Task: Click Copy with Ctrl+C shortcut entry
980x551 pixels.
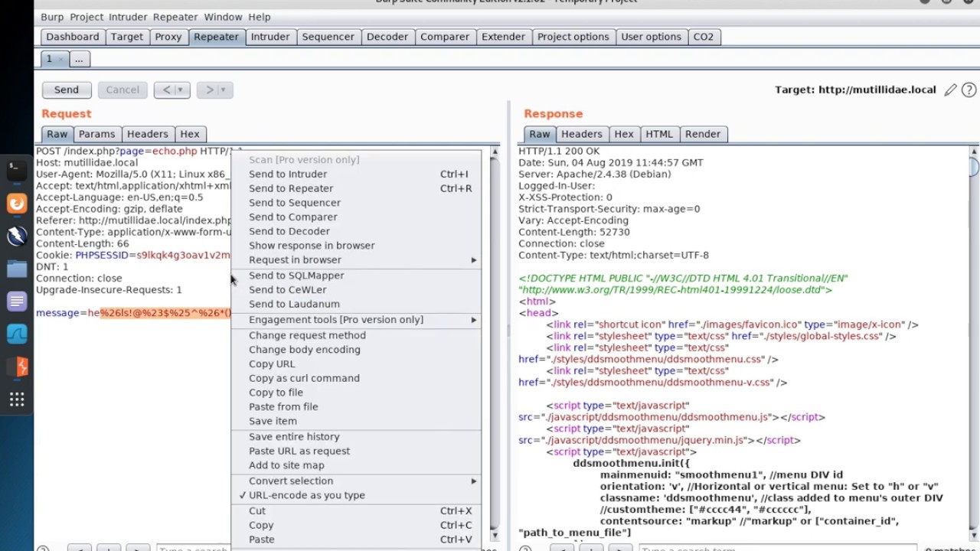Action: click(357, 526)
